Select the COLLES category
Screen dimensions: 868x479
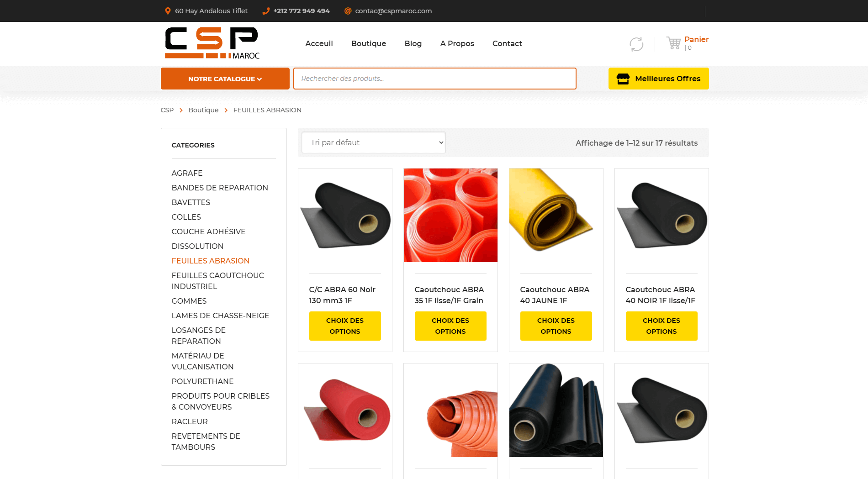click(x=186, y=217)
